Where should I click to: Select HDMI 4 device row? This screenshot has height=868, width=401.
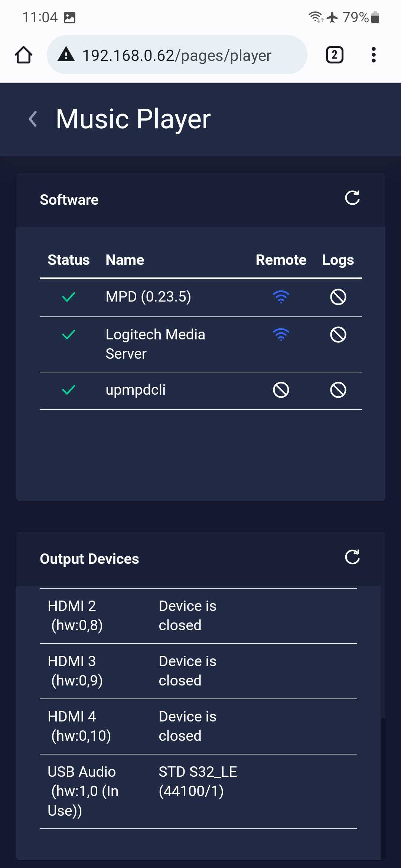coord(198,727)
